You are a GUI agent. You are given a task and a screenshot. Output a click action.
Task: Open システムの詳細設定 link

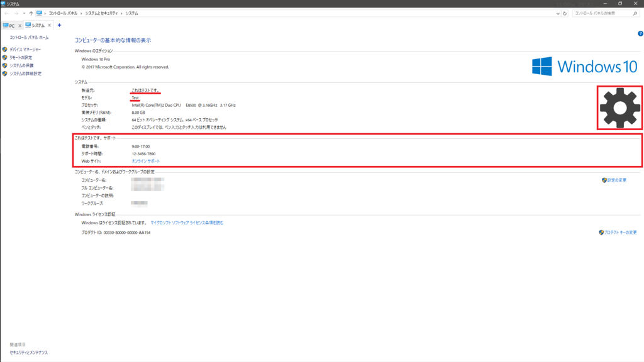coord(25,74)
